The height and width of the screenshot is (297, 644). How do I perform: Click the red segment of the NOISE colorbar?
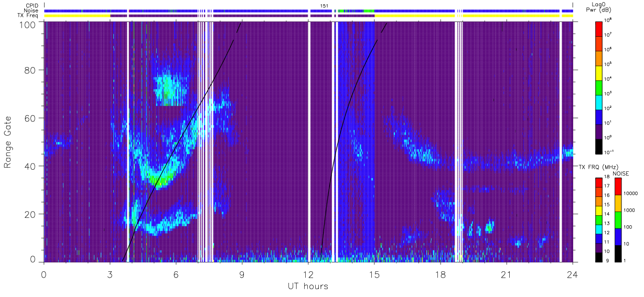pyautogui.click(x=618, y=186)
